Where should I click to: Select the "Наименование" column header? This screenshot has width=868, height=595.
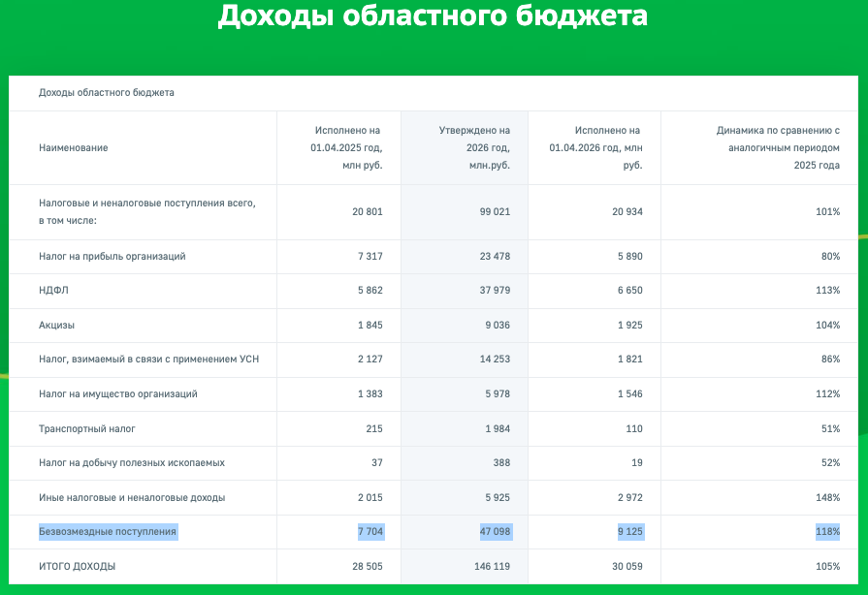[73, 147]
